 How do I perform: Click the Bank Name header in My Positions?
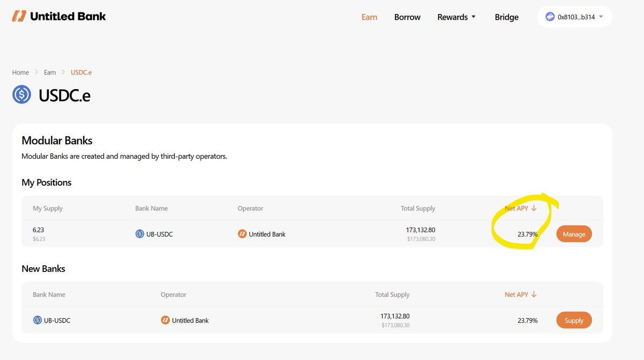[151, 208]
